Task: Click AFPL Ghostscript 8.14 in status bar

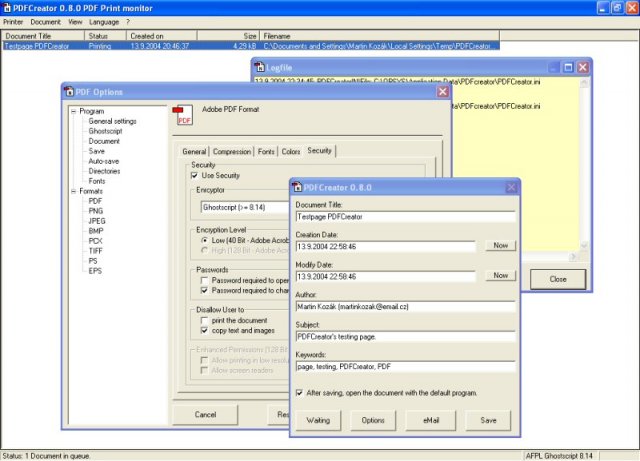Action: coord(559,456)
